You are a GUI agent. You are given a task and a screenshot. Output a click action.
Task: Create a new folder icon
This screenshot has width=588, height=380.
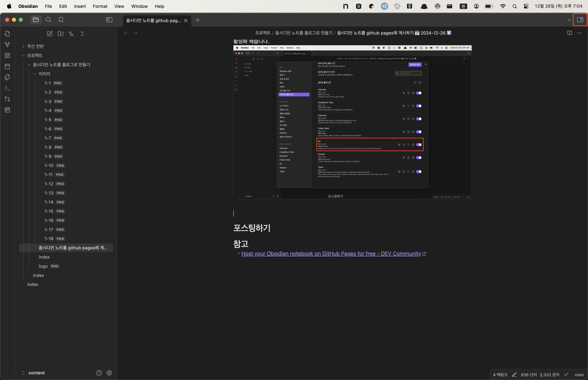[60, 34]
